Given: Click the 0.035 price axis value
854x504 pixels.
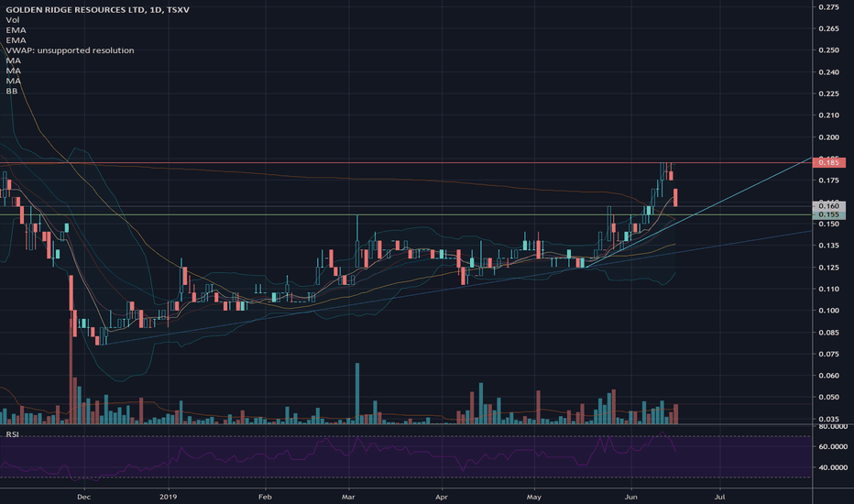Looking at the screenshot, I should (x=829, y=419).
